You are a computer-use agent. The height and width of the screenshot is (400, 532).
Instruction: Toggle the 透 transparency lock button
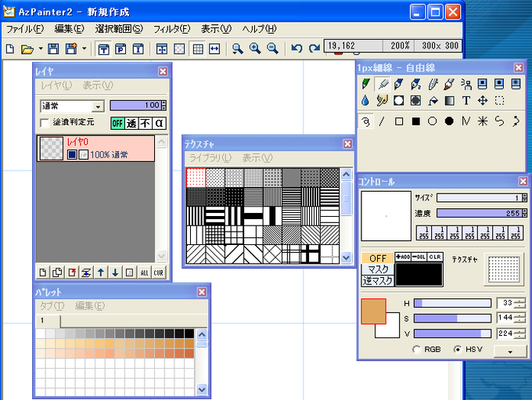[x=131, y=123]
